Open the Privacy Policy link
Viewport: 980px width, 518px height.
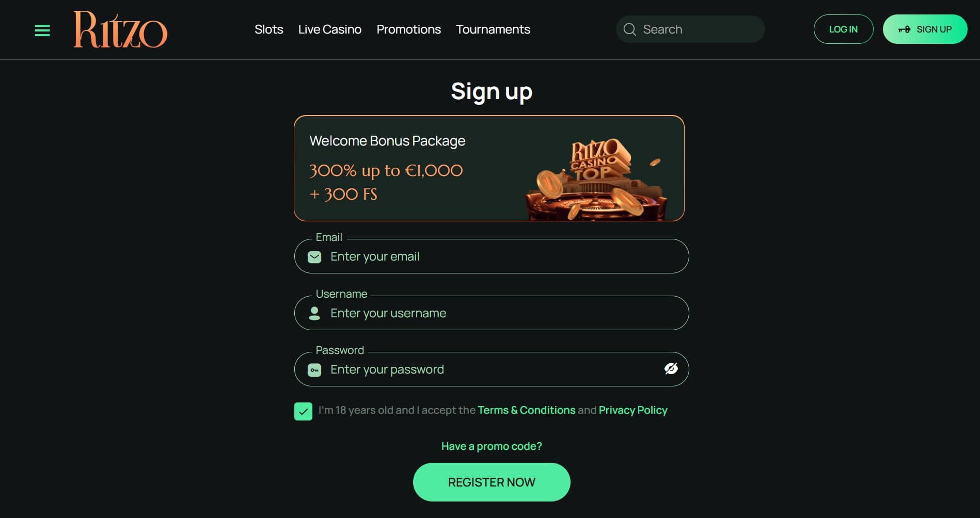click(633, 410)
